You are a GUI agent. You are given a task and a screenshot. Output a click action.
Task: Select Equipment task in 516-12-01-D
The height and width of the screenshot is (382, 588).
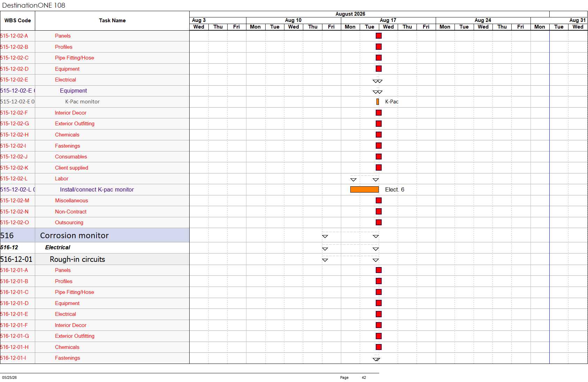[x=67, y=303]
